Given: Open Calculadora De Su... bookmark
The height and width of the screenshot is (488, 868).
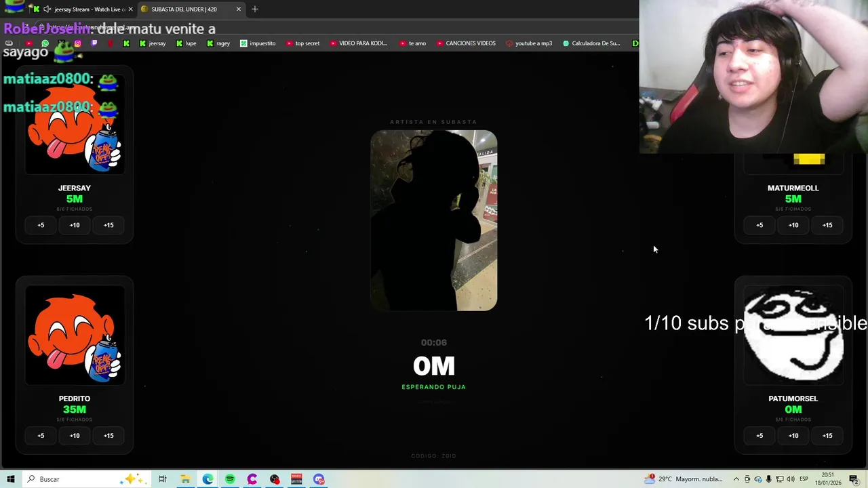Looking at the screenshot, I should click(591, 43).
